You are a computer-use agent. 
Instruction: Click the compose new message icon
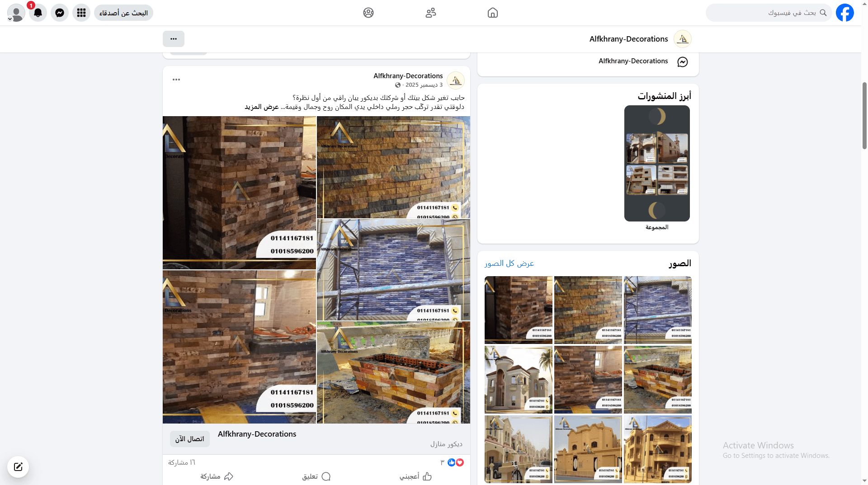click(18, 467)
